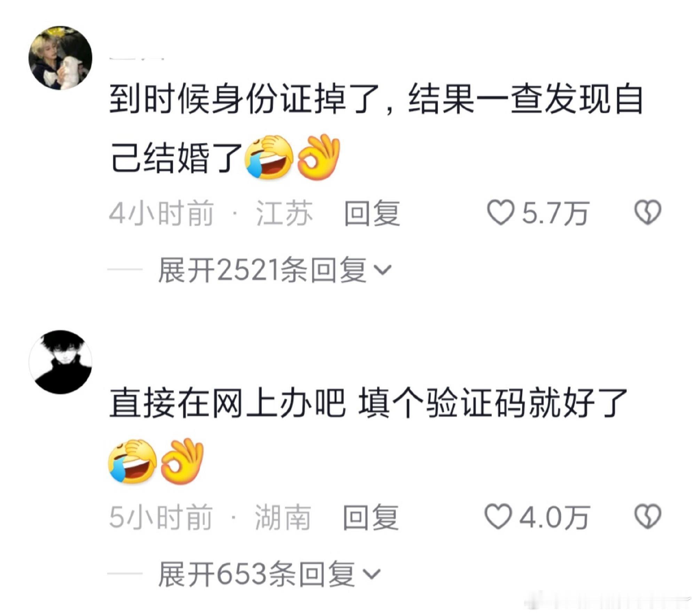Open the black anime silhouette avatar
This screenshot has width=696, height=616.
pyautogui.click(x=60, y=362)
